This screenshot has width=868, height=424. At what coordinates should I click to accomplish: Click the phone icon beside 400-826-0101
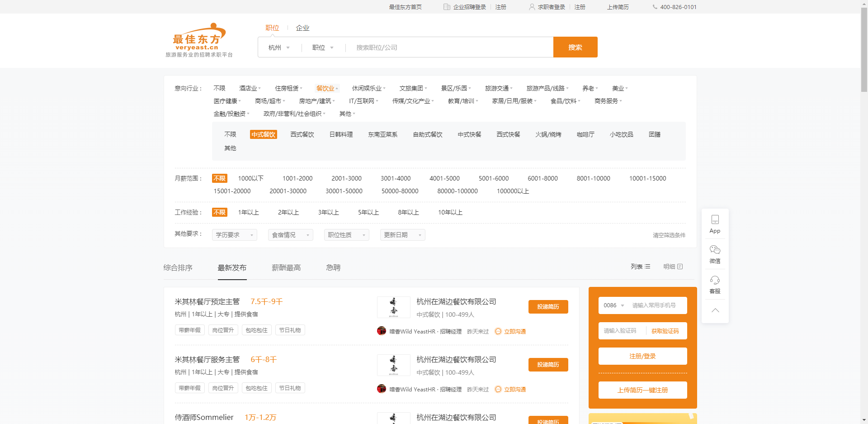[655, 7]
